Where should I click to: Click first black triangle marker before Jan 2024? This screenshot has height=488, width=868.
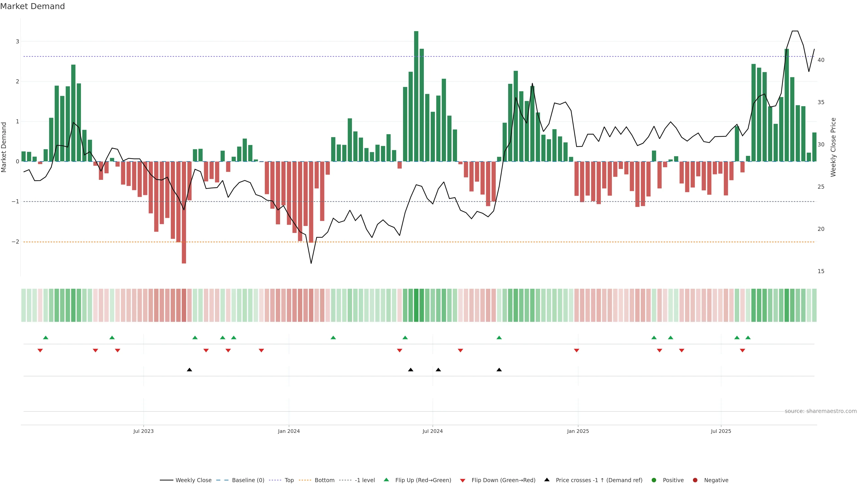click(x=189, y=369)
